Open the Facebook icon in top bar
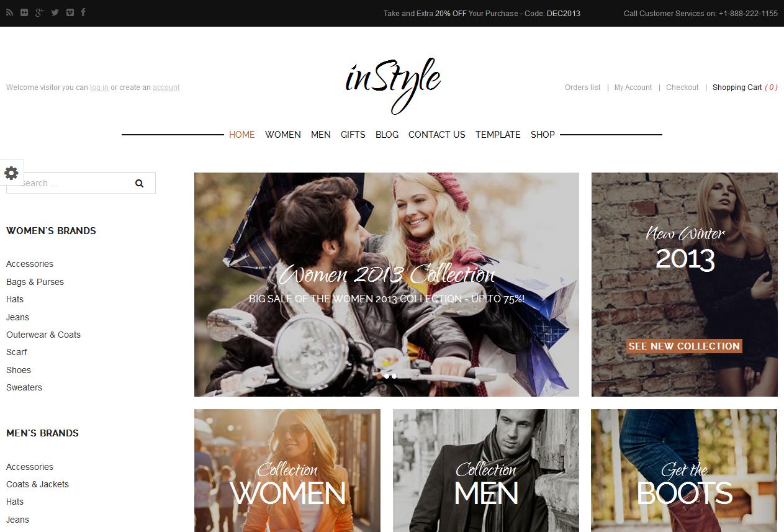This screenshot has height=532, width=784. pyautogui.click(x=83, y=12)
